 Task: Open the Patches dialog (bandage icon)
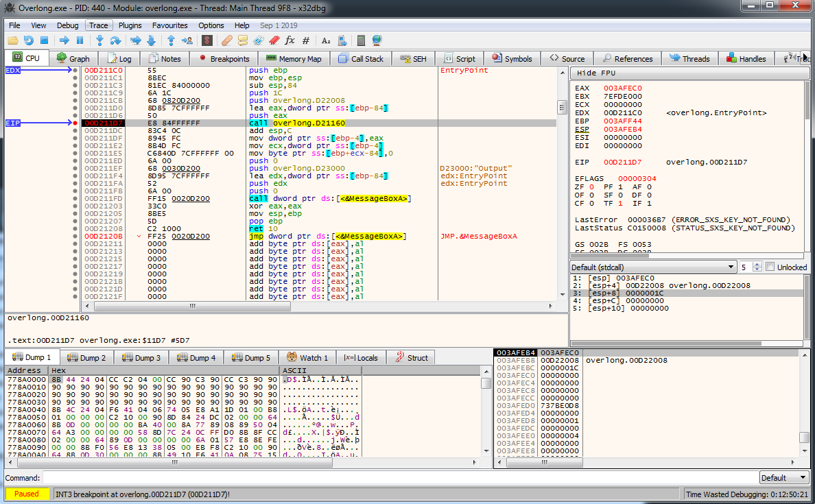tap(226, 40)
